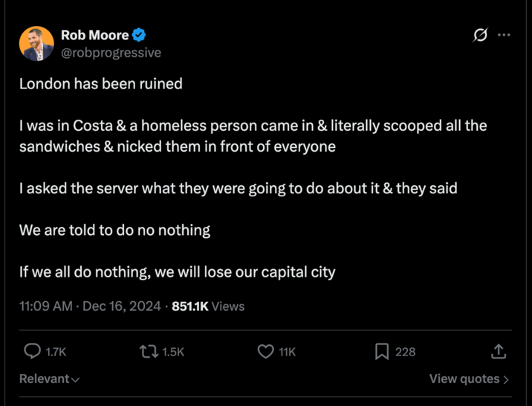The width and height of the screenshot is (532, 406).
Task: Click the 1.7K replies count
Action: (56, 352)
